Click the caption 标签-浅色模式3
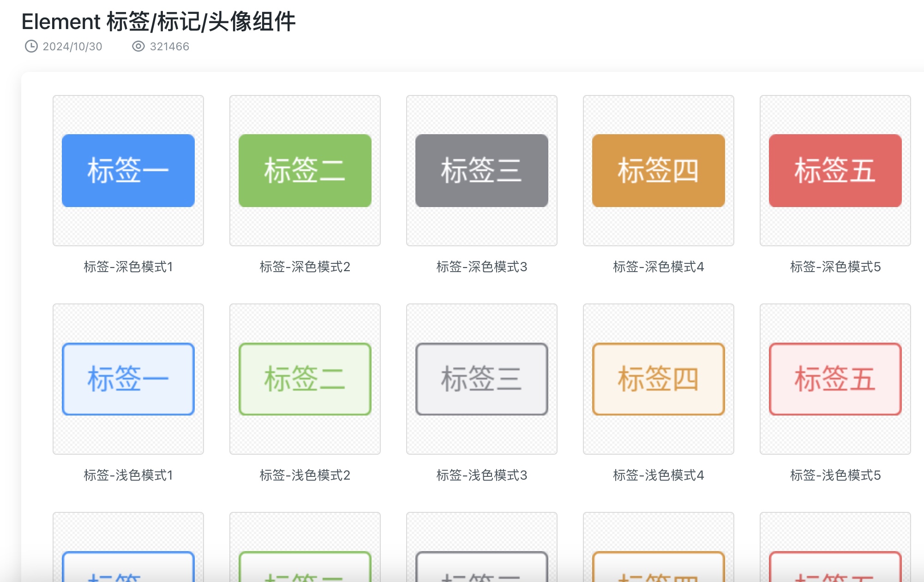 coord(482,475)
